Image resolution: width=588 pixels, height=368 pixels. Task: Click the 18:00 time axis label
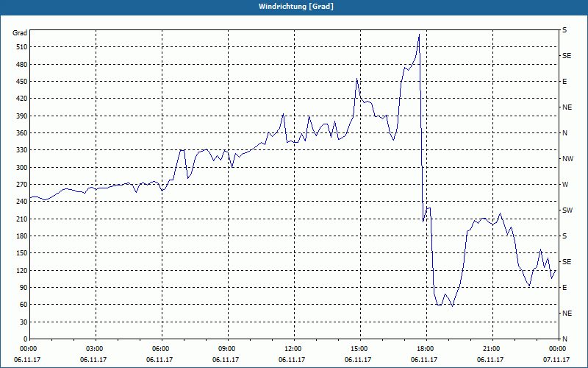coord(425,348)
